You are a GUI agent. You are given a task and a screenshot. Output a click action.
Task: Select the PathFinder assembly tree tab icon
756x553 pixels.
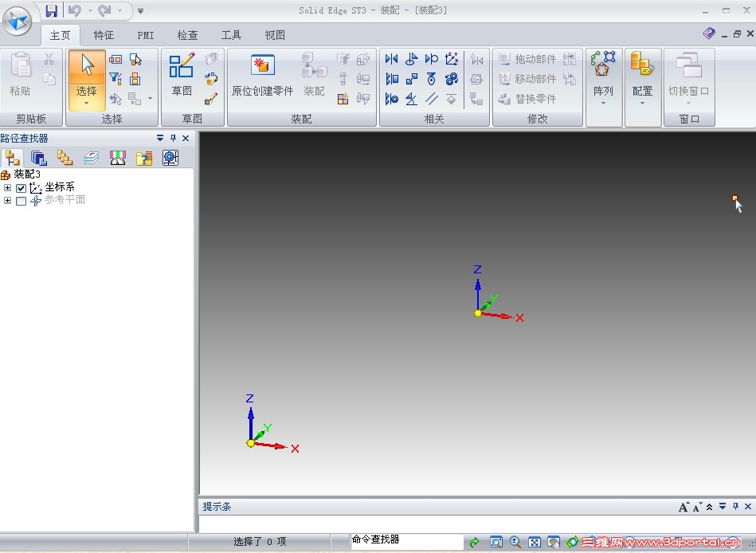click(x=12, y=158)
